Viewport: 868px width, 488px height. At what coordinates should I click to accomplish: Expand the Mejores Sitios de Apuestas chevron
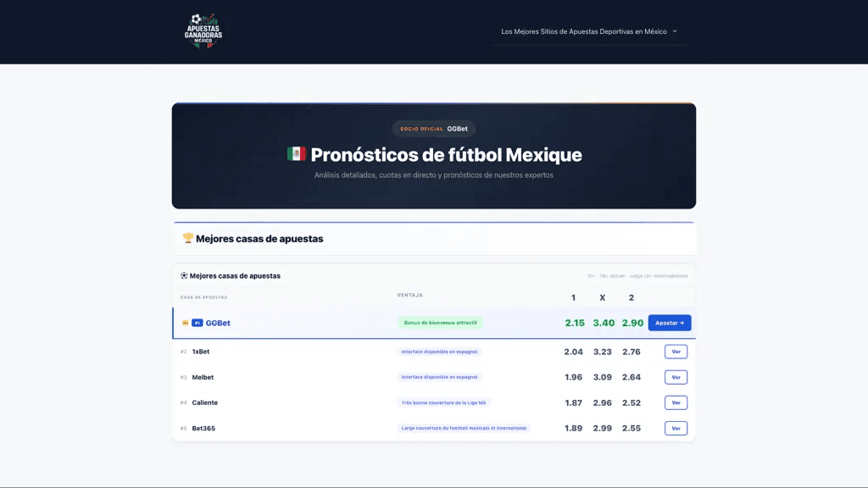tap(674, 31)
